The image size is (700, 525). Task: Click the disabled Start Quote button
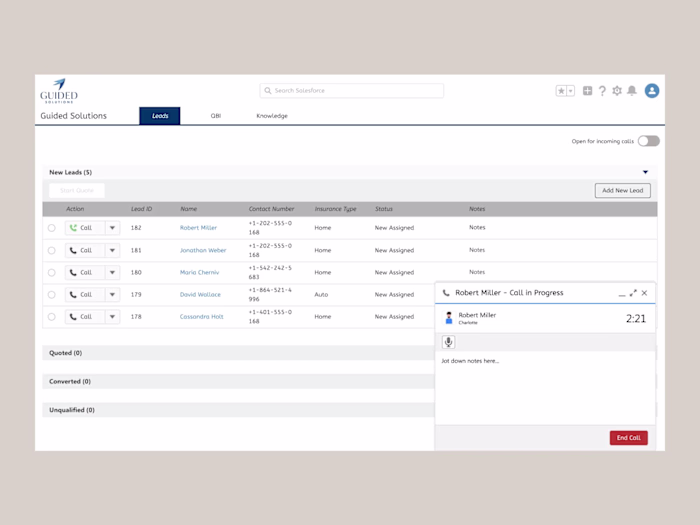[77, 191]
